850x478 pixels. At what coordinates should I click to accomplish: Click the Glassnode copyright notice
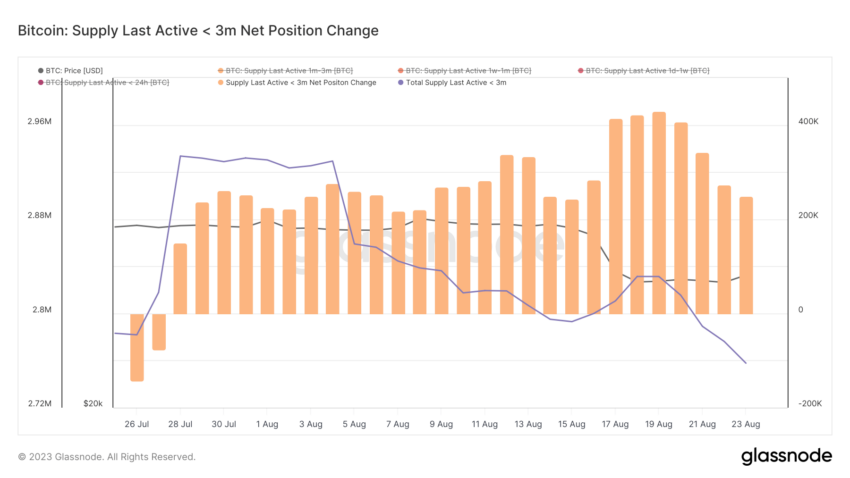coord(107,457)
